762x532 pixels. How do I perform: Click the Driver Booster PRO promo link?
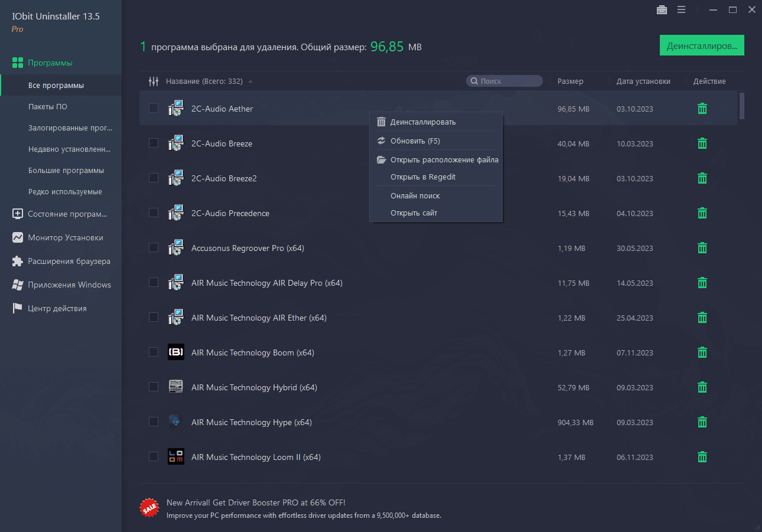tap(256, 503)
